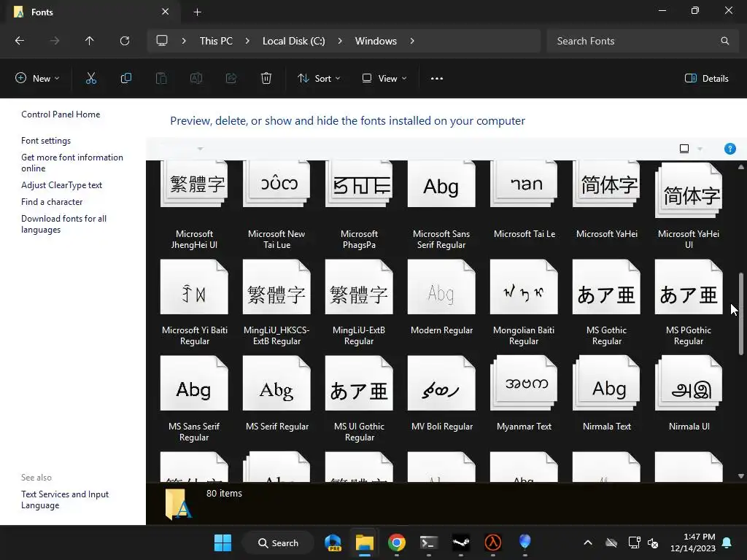Open the See more ellipsis menu

coord(437,79)
